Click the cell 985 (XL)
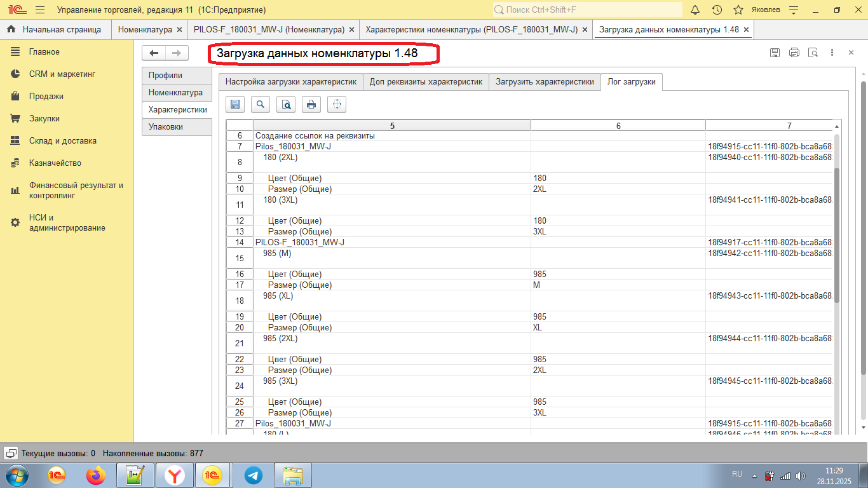 (x=392, y=301)
